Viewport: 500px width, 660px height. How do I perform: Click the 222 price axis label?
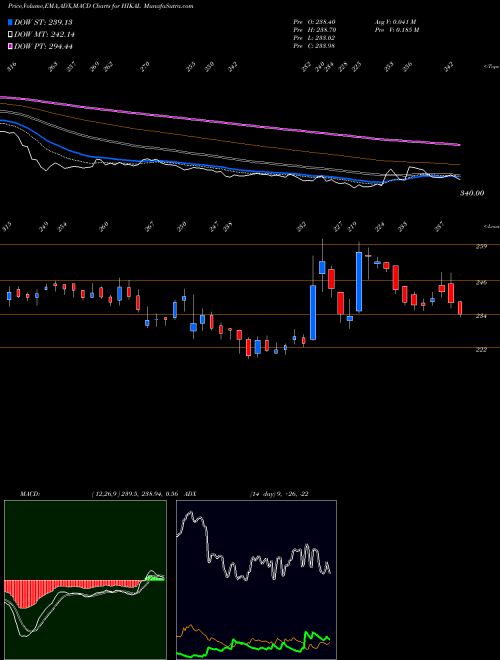click(x=481, y=350)
